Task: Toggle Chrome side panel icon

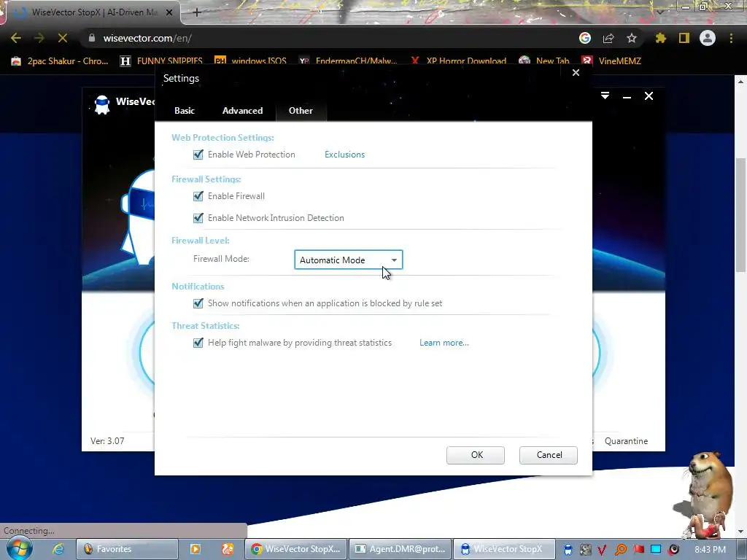Action: click(684, 38)
